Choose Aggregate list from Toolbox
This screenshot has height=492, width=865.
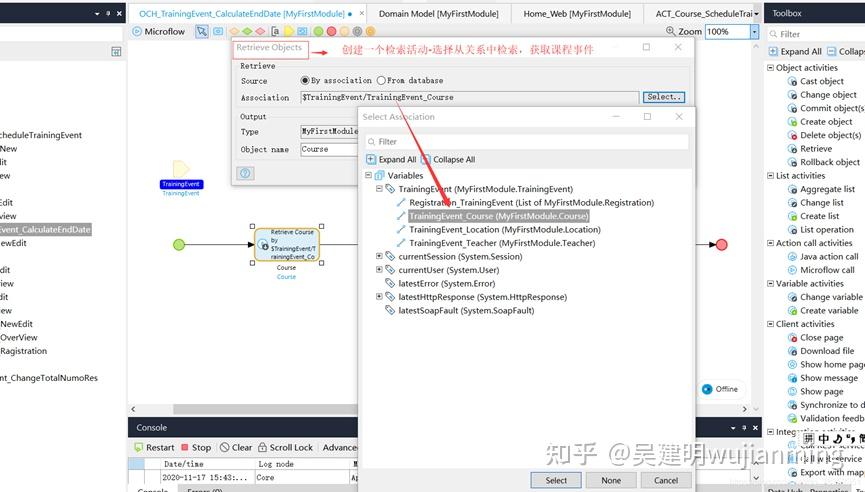click(821, 189)
